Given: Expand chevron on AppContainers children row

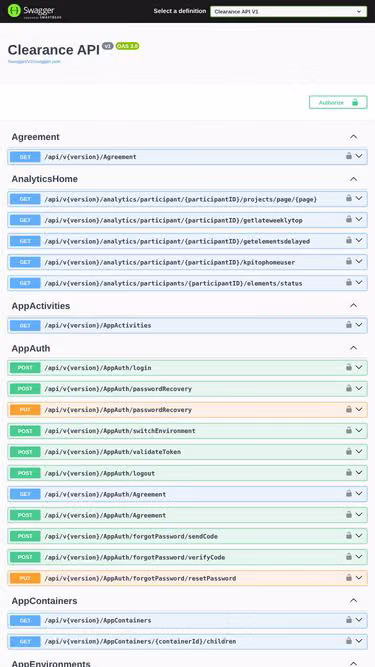Looking at the screenshot, I should 359,641.
